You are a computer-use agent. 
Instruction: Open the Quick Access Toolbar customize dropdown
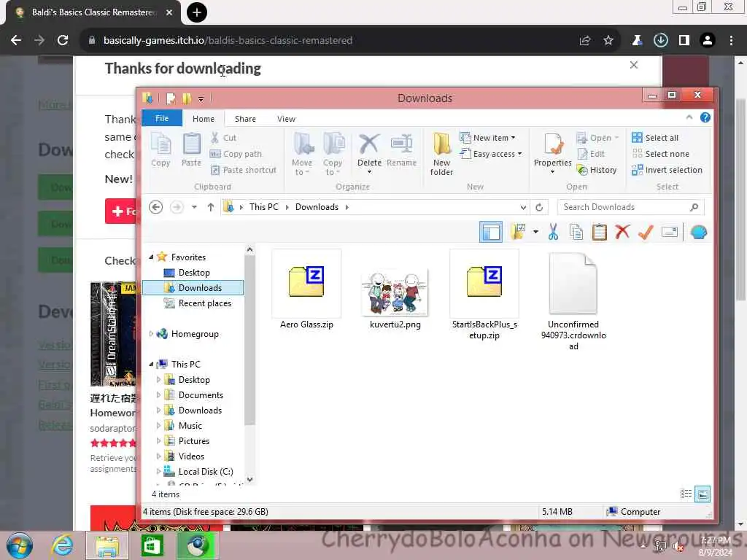pyautogui.click(x=201, y=99)
